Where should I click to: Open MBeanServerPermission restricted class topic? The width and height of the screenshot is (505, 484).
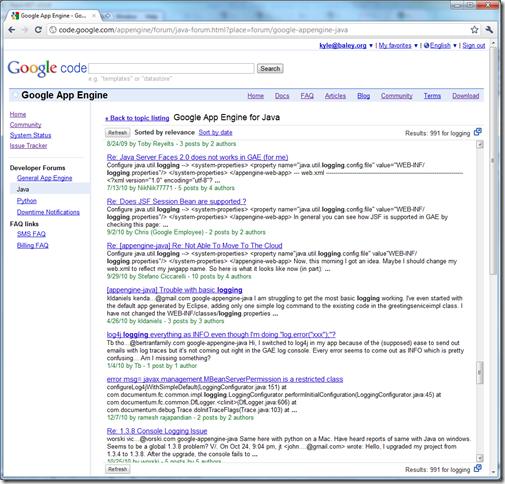tap(225, 379)
